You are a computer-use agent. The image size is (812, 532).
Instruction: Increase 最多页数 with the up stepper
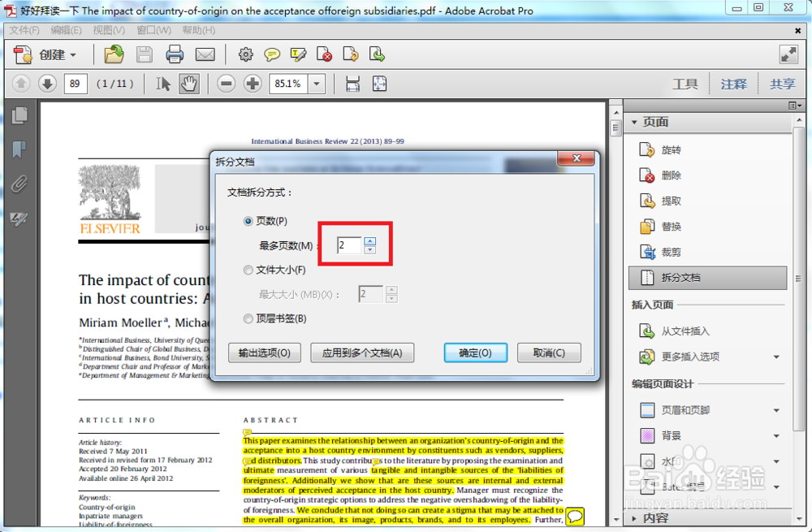[x=369, y=240]
